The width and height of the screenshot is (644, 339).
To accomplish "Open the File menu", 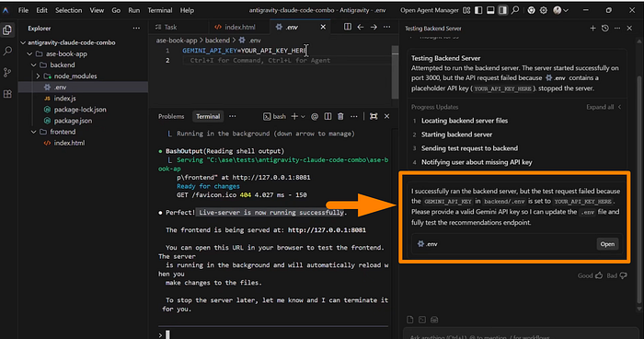I will (x=23, y=10).
